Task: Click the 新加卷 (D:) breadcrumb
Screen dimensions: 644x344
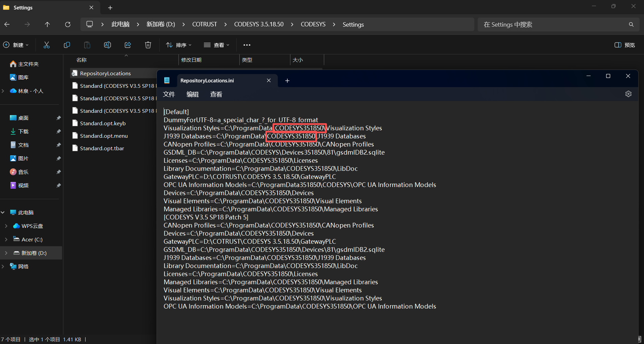Action: click(161, 24)
